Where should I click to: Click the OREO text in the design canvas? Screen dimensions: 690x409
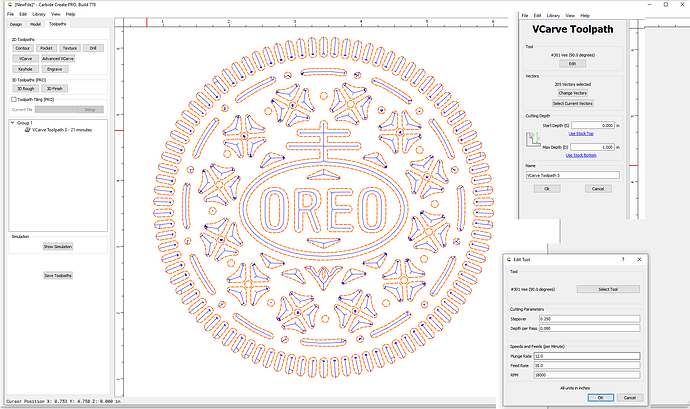323,210
